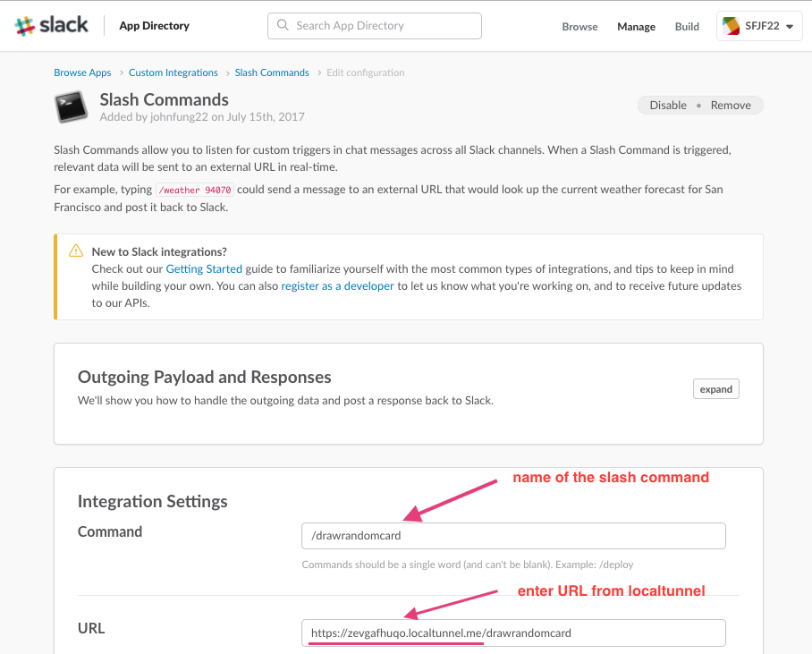
Task: Go to Browse Apps breadcrumb
Action: [x=82, y=72]
